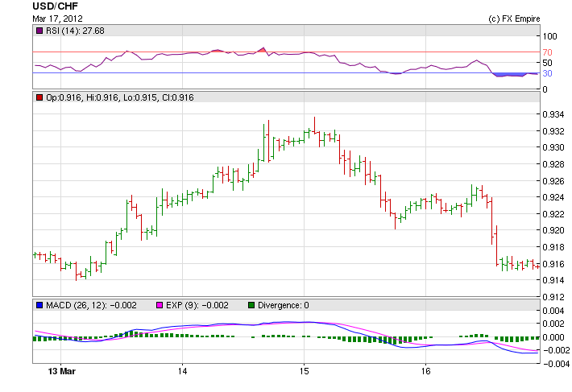Screen dimensions: 572x392
Task: Click the MACD 0.000 axis label
Action: pyautogui.click(x=553, y=337)
